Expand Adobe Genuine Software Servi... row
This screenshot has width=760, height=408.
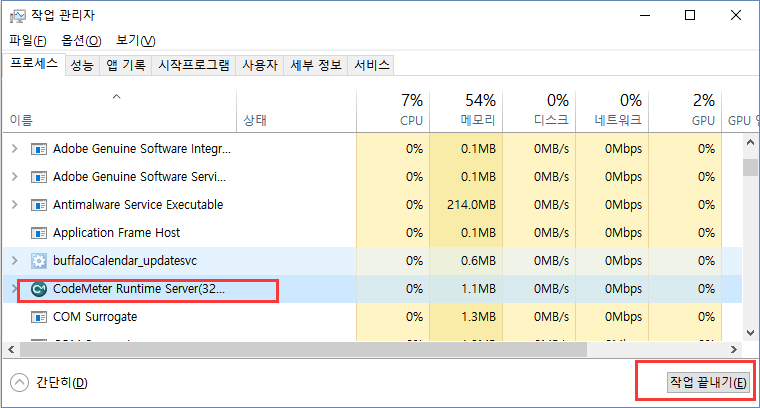point(15,177)
